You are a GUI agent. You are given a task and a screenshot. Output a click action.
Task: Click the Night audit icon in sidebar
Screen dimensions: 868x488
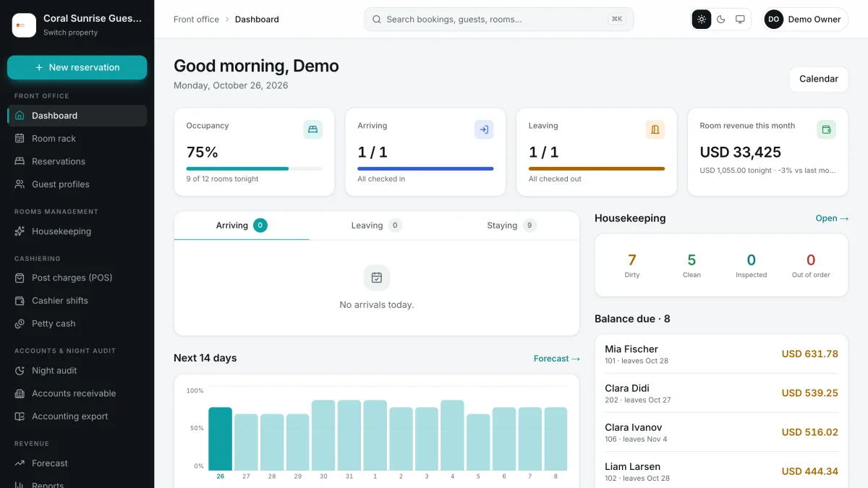coord(20,370)
